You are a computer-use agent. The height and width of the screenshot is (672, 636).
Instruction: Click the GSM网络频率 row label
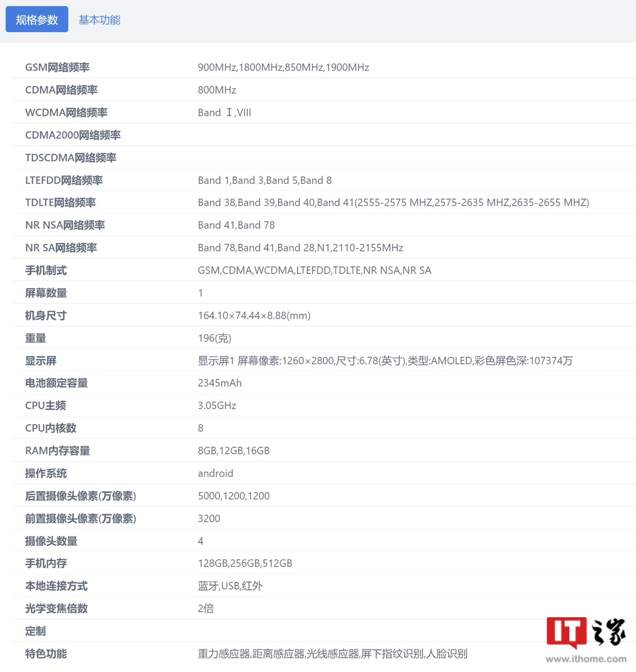(x=57, y=67)
